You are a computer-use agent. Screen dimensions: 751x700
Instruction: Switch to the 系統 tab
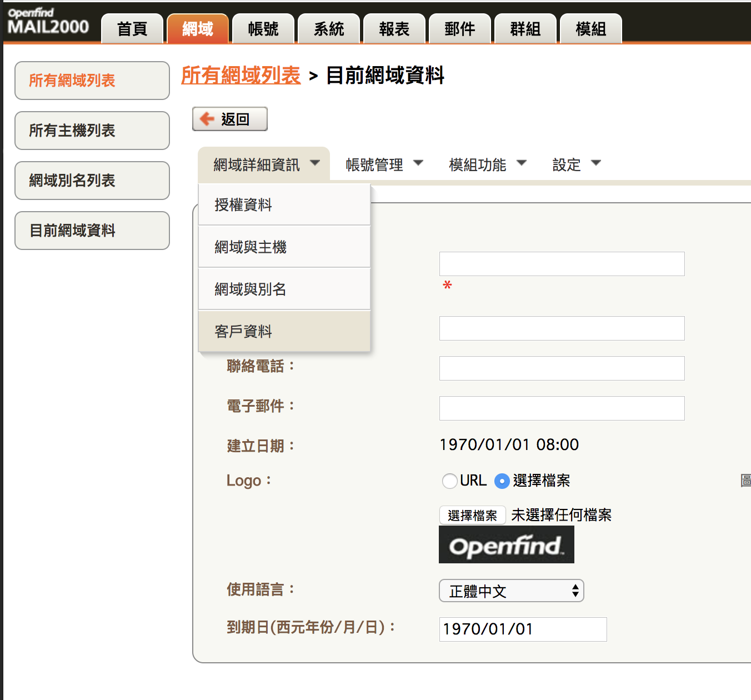point(329,28)
